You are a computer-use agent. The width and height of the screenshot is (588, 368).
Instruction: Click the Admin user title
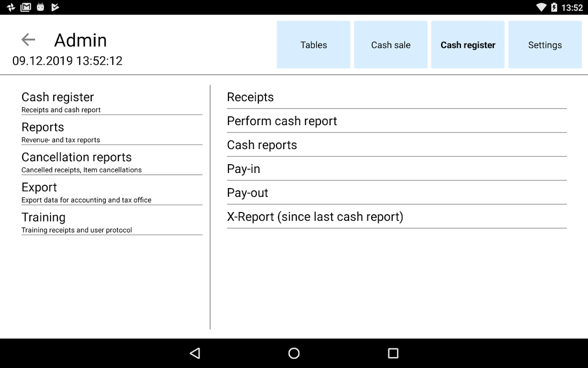point(80,40)
